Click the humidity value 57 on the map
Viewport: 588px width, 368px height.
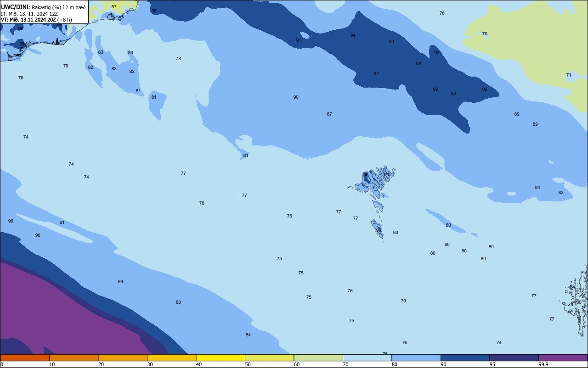coord(114,7)
